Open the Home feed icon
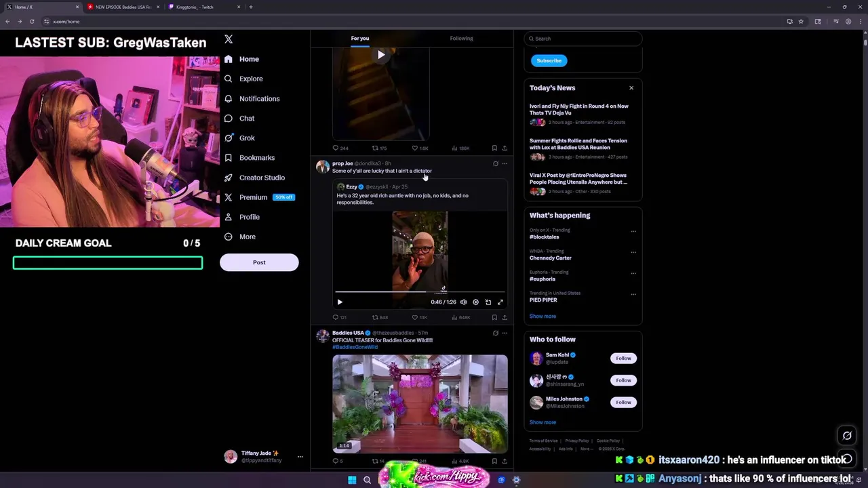The height and width of the screenshot is (488, 868). 229,59
